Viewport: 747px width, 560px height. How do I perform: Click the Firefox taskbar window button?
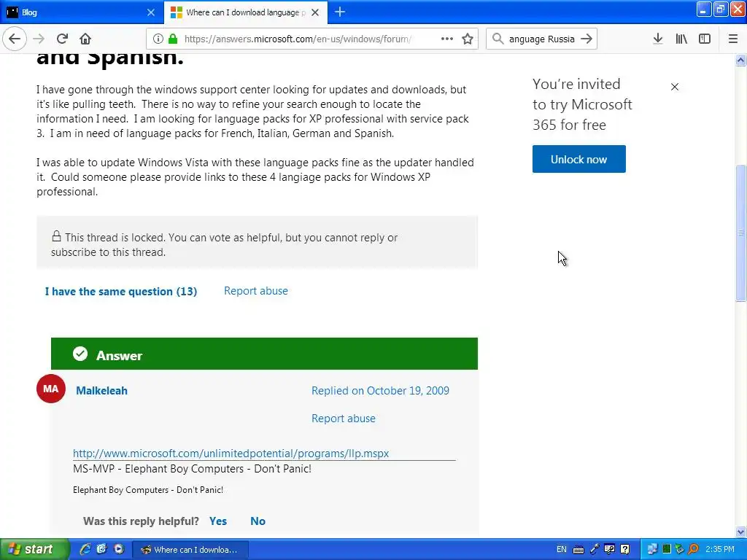tap(190, 550)
